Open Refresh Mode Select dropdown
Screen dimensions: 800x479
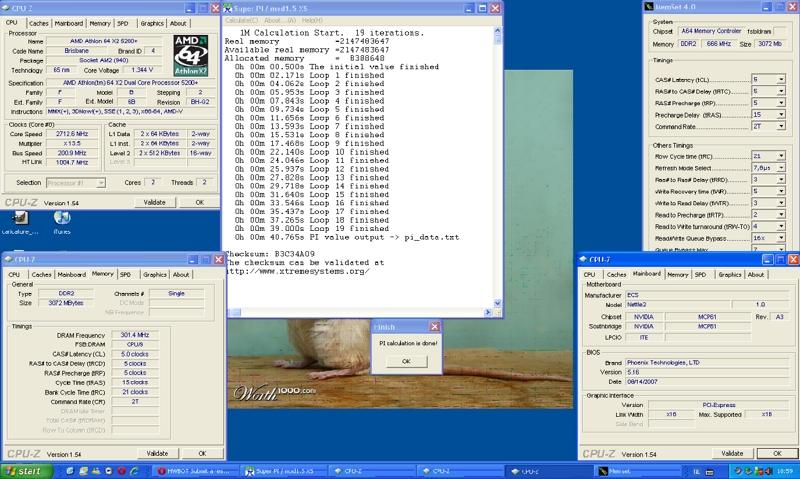[781, 168]
